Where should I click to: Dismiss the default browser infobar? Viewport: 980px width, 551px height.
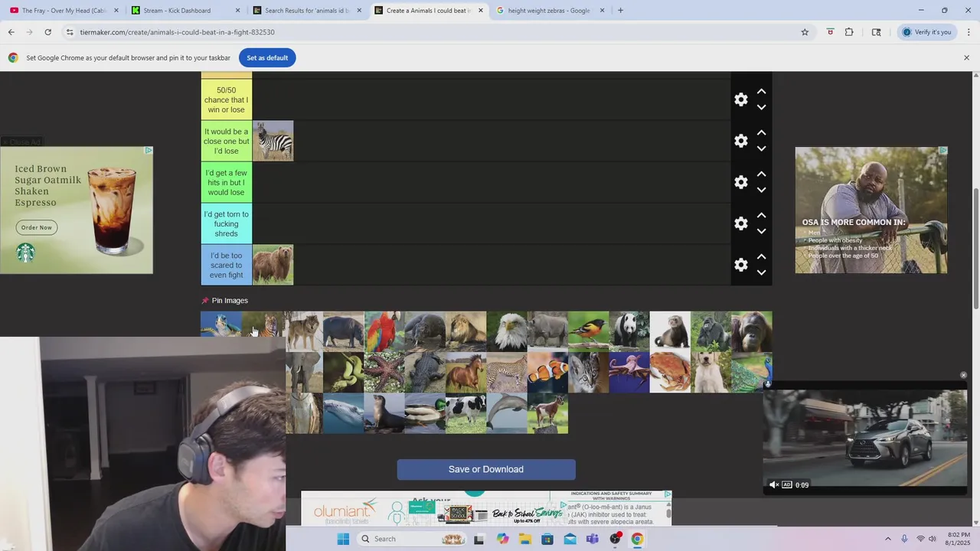(x=966, y=58)
